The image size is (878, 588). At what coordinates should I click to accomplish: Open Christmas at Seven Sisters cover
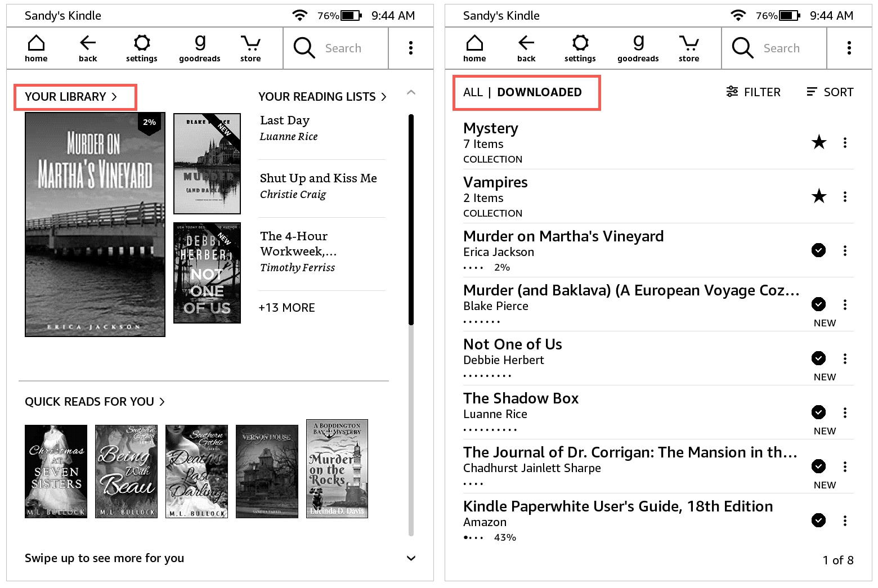pyautogui.click(x=56, y=472)
